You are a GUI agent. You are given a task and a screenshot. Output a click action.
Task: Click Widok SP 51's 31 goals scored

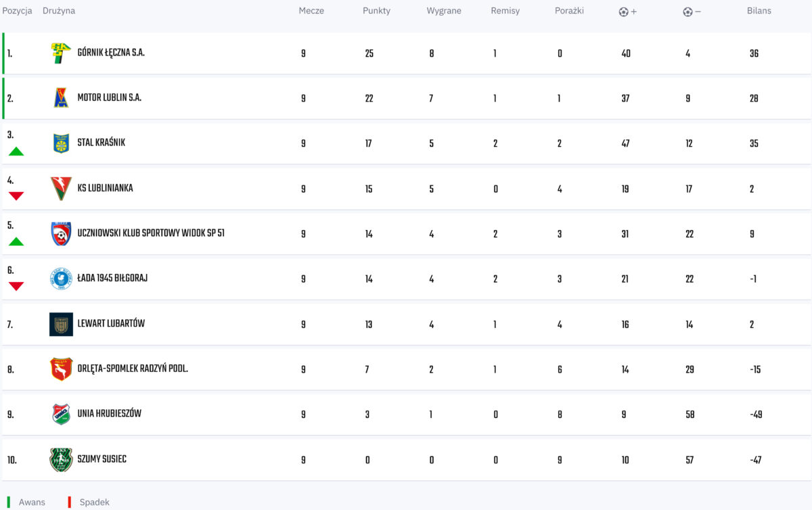[625, 234]
